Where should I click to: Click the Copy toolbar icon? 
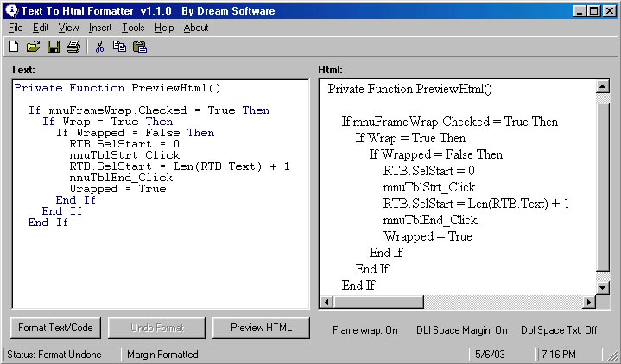coord(119,47)
